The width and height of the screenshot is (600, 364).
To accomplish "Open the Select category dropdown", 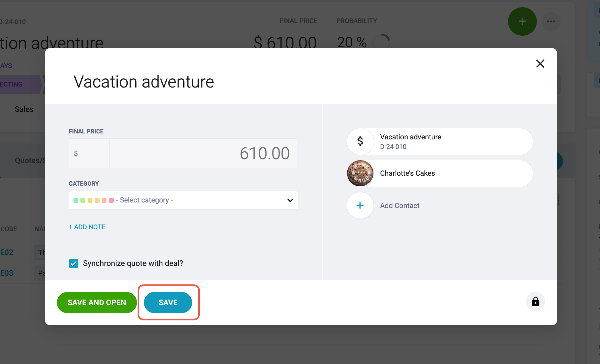I will click(183, 200).
